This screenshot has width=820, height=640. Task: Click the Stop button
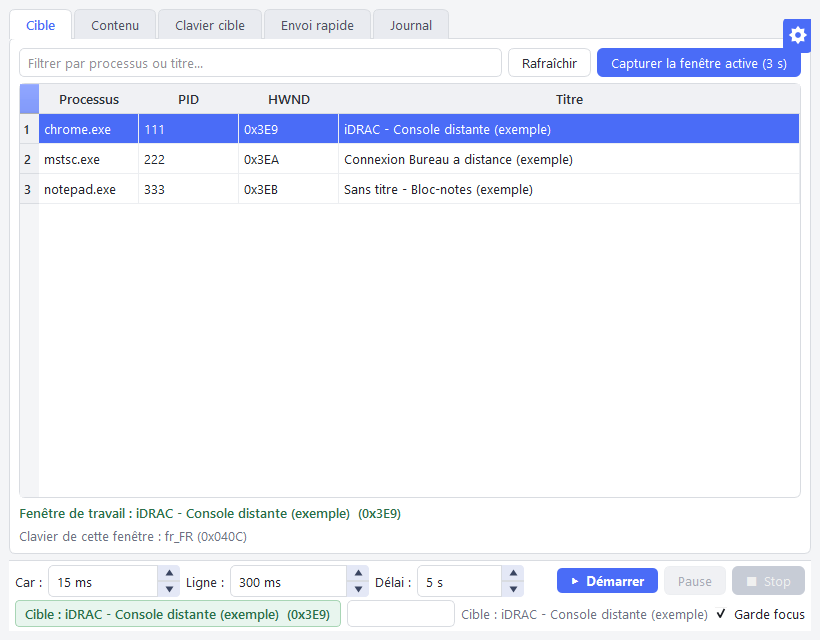768,581
